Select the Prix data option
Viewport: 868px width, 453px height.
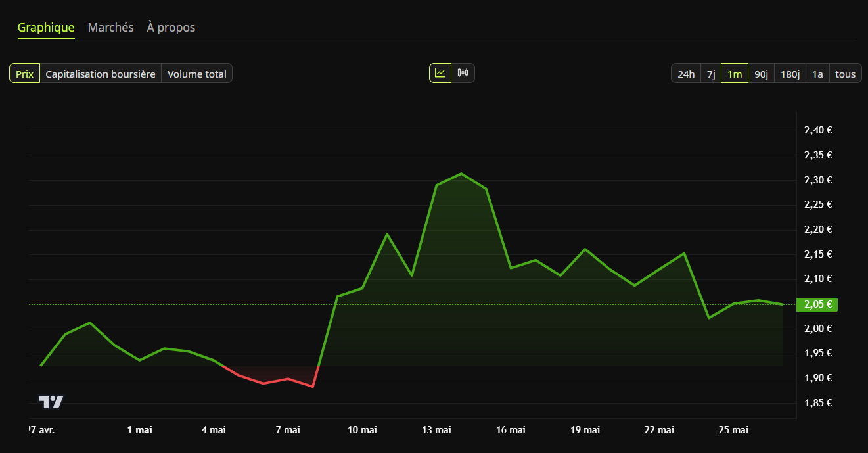[x=25, y=74]
